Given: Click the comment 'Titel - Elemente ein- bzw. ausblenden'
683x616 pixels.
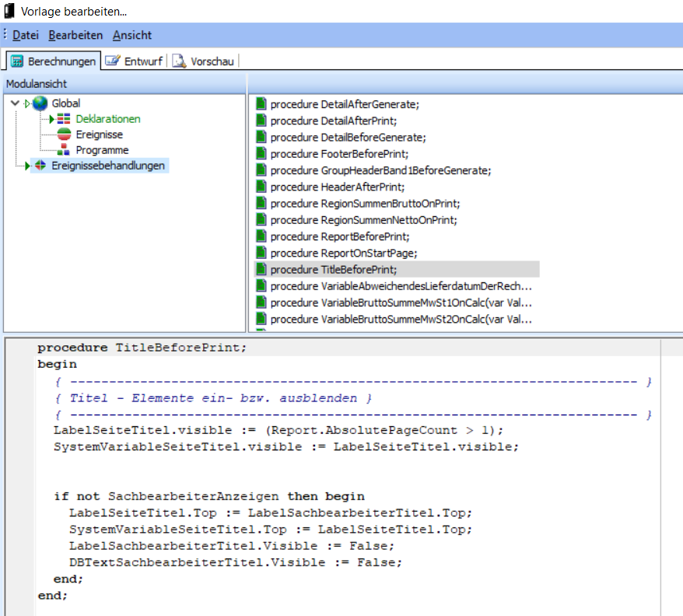Looking at the screenshot, I should click(x=213, y=398).
